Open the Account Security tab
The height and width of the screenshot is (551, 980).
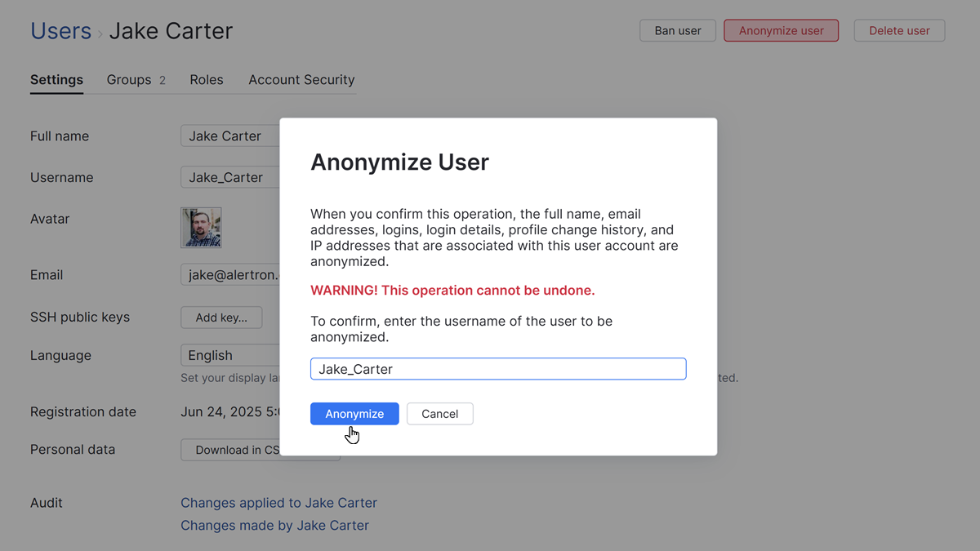301,79
